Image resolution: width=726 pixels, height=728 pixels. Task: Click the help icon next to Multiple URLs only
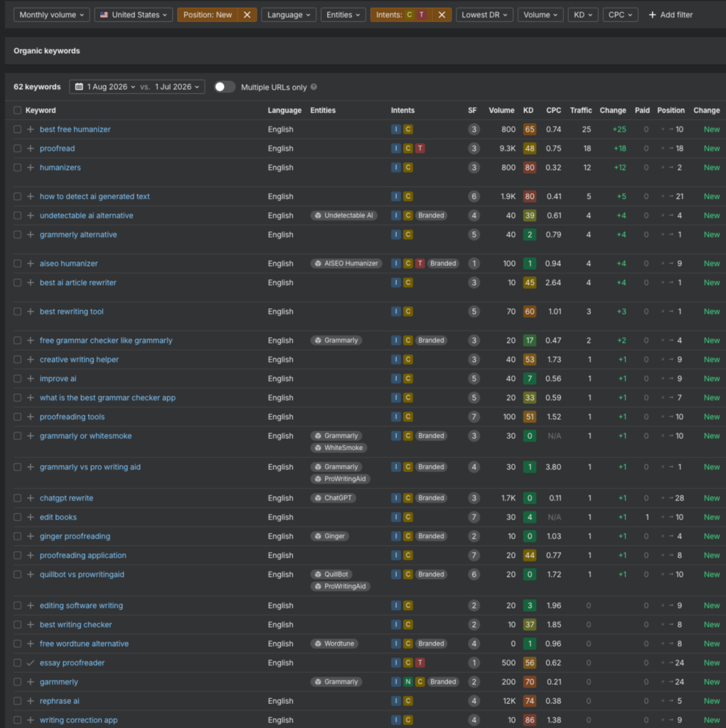314,87
